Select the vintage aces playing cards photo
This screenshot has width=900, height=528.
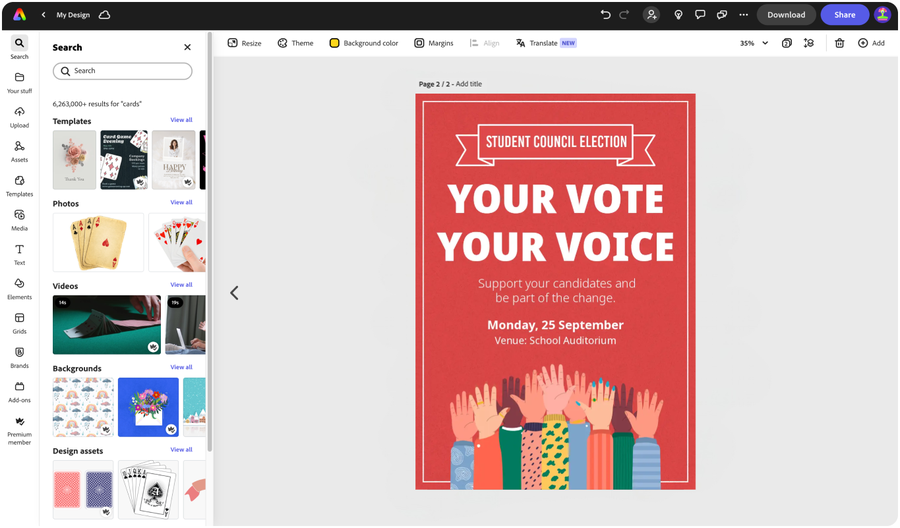tap(98, 242)
